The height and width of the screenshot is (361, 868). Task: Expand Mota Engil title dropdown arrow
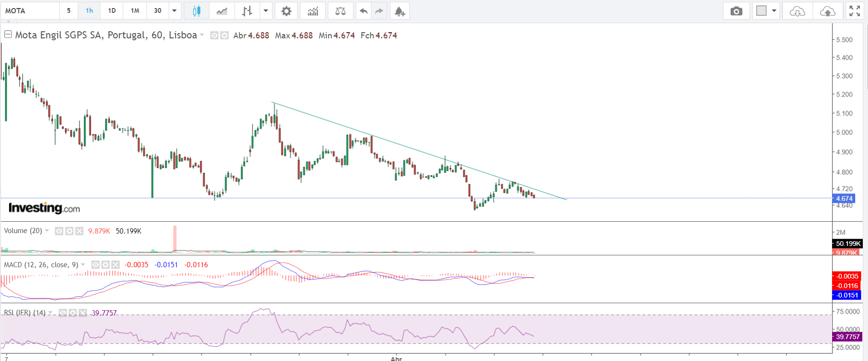tap(202, 35)
